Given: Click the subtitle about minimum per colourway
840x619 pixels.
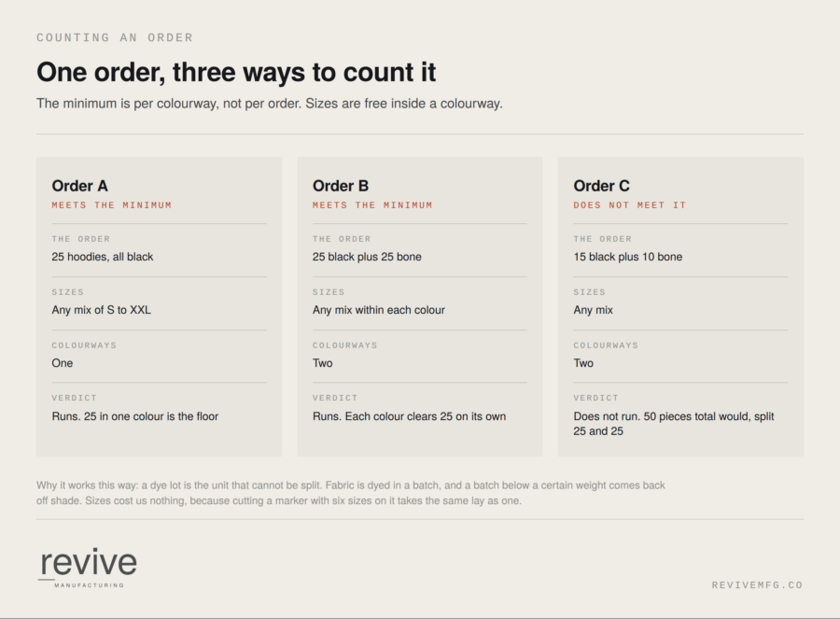Looking at the screenshot, I should point(270,104).
